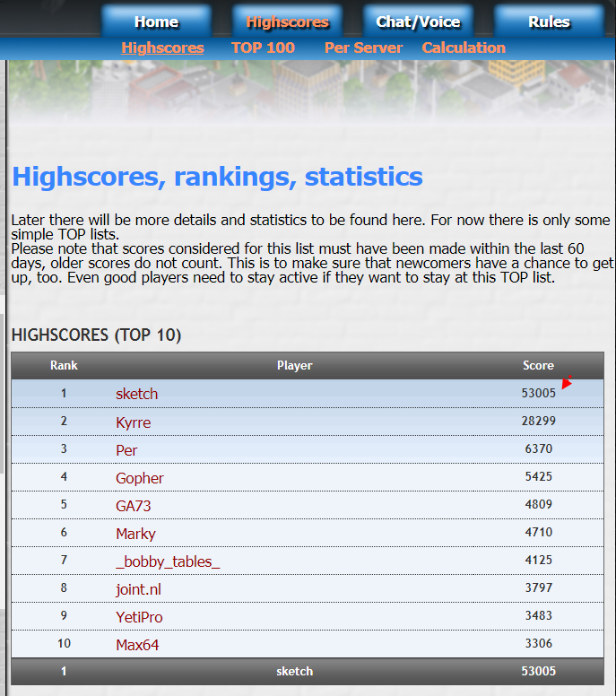
Task: Open the Rules page
Action: (549, 22)
